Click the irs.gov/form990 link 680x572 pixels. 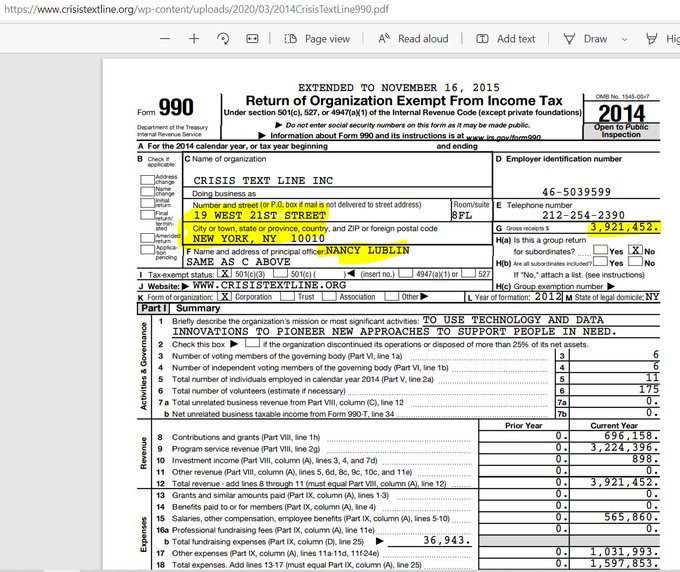[503, 137]
